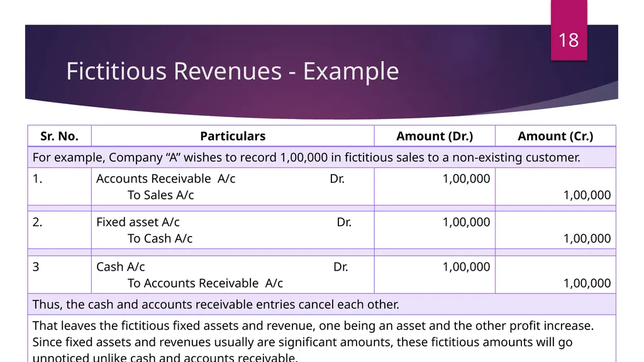Select 'Accounts Receivable A/c' in entry 1
Image resolution: width=644 pixels, height=362 pixels.
[165, 179]
